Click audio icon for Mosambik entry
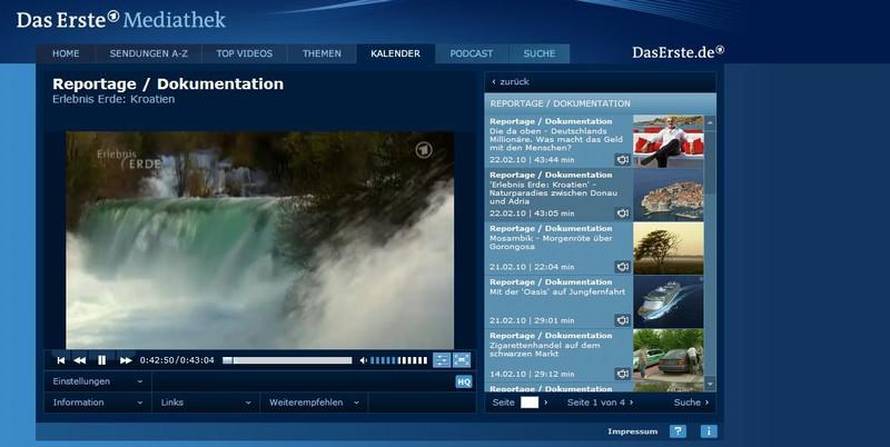Viewport: 890px width, 447px height. 623,267
